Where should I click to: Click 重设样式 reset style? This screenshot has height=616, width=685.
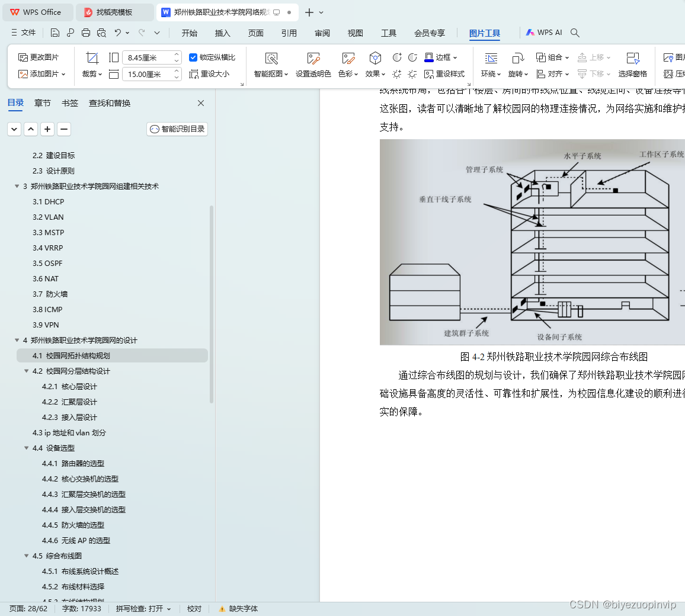[x=445, y=74]
